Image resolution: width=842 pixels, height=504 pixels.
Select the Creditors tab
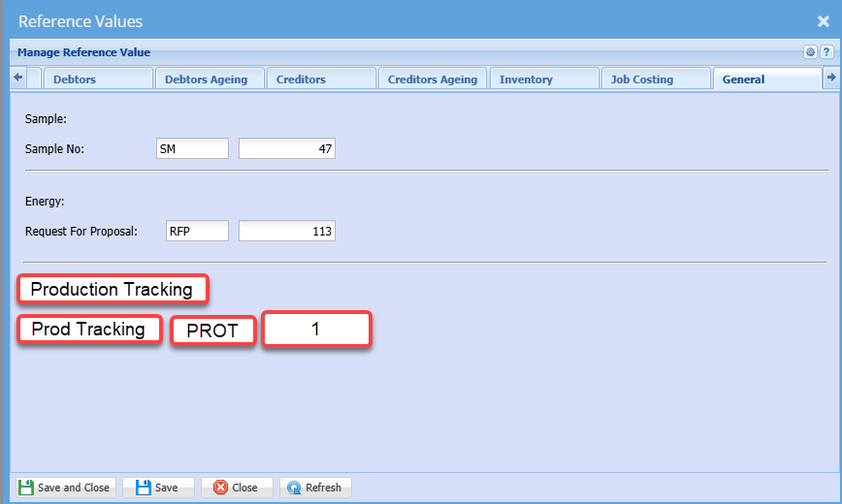321,79
